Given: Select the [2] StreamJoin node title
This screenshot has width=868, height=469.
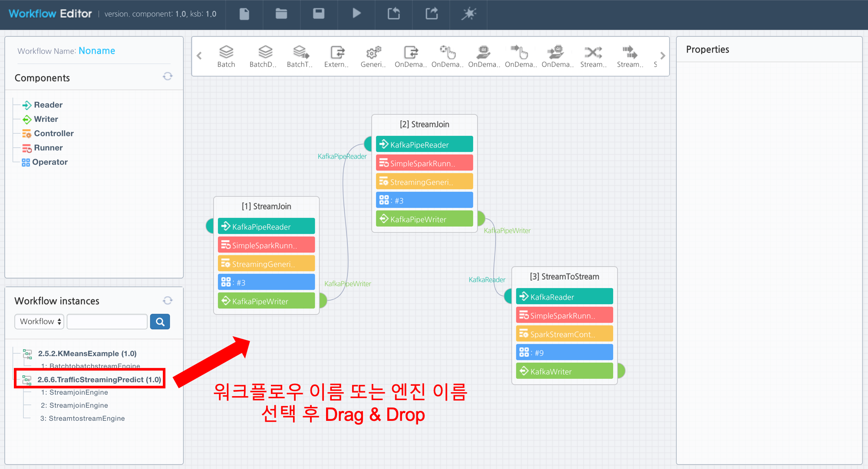Looking at the screenshot, I should click(424, 124).
